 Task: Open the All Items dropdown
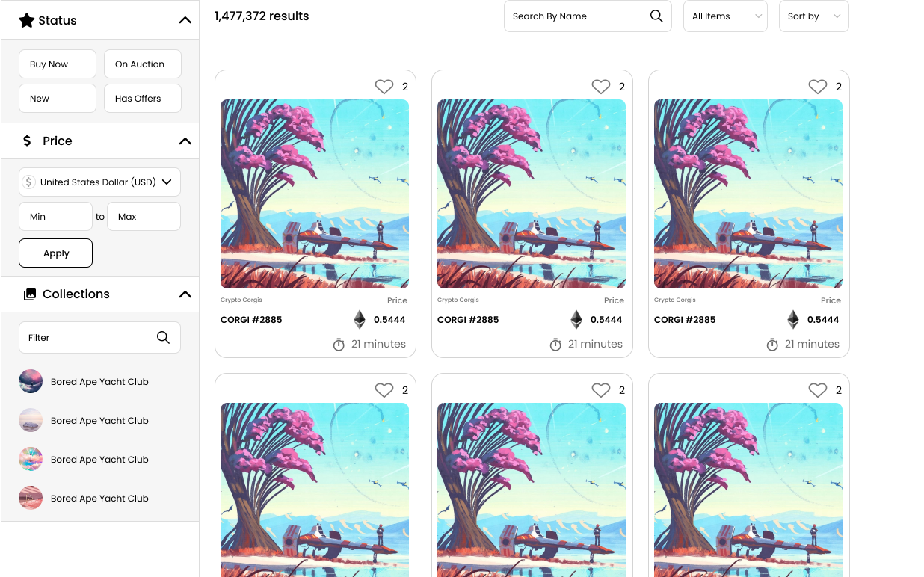click(725, 16)
